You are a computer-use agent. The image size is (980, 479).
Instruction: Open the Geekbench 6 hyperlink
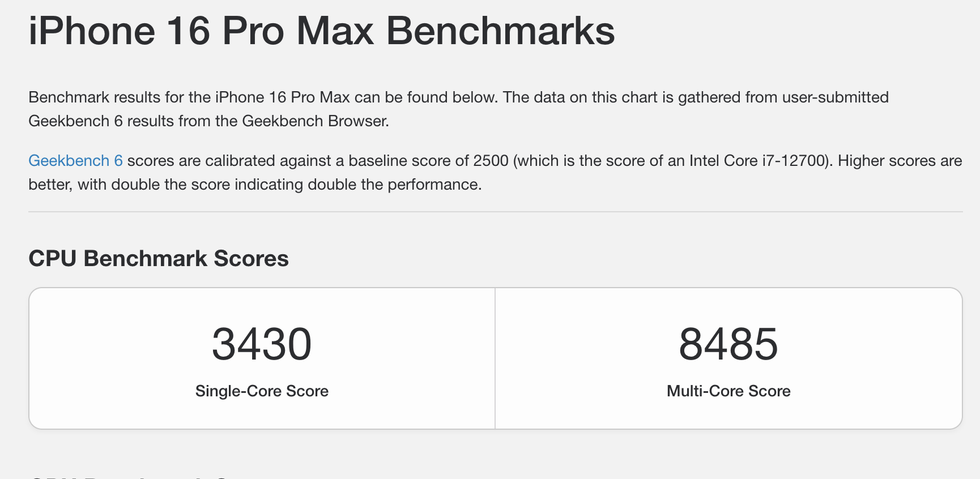[75, 161]
